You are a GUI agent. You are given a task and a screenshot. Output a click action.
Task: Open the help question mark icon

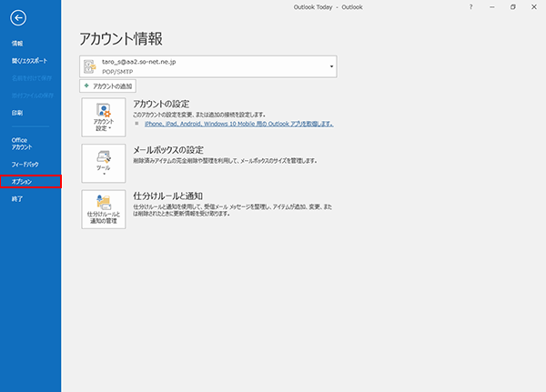pyautogui.click(x=470, y=6)
